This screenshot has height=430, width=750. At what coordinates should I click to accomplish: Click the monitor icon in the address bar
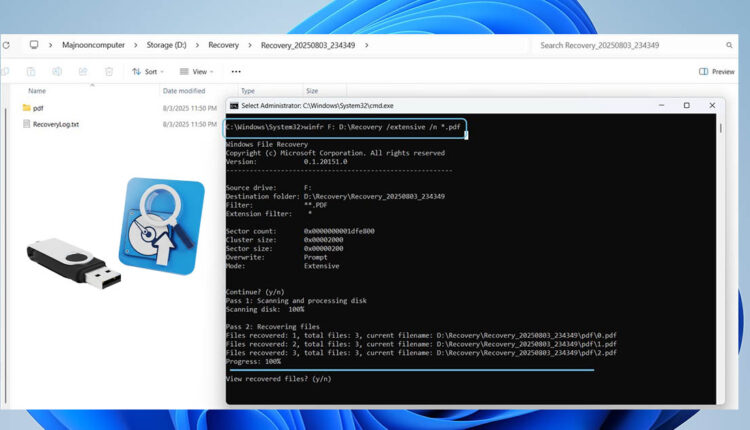tap(34, 45)
